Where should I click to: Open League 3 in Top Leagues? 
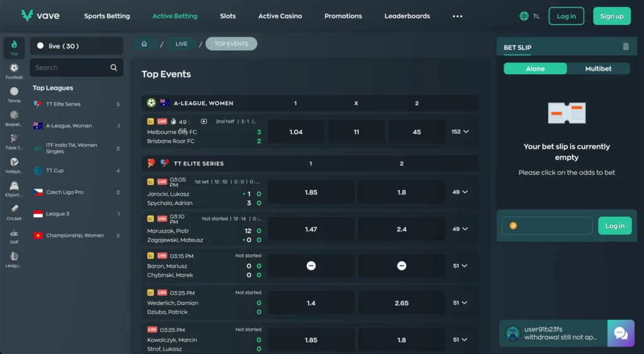click(76, 214)
